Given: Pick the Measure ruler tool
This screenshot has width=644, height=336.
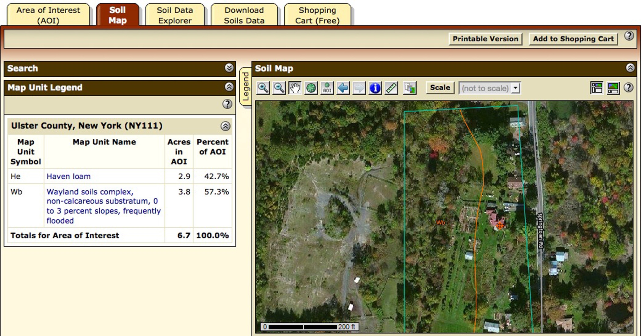Looking at the screenshot, I should click(x=391, y=88).
